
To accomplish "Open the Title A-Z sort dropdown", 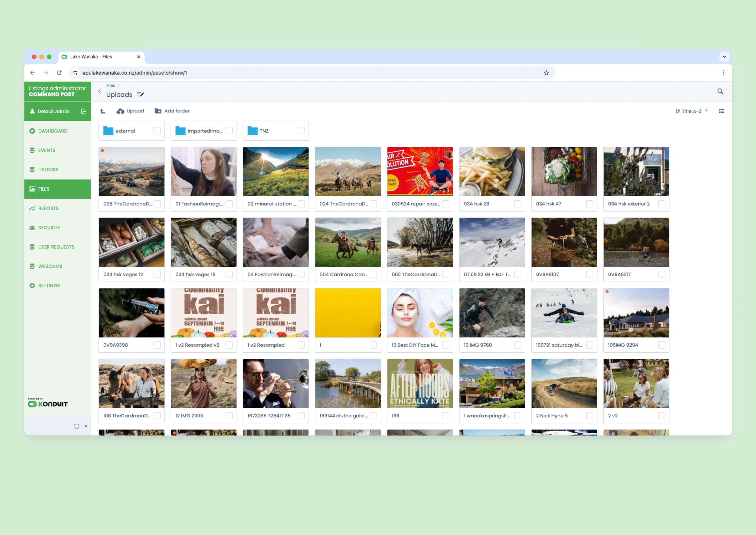I will point(691,111).
